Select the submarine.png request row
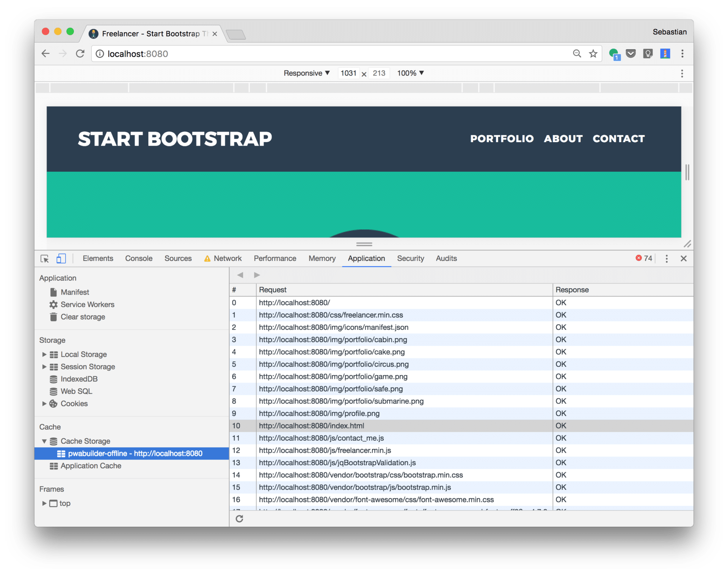728x576 pixels. pyautogui.click(x=461, y=401)
